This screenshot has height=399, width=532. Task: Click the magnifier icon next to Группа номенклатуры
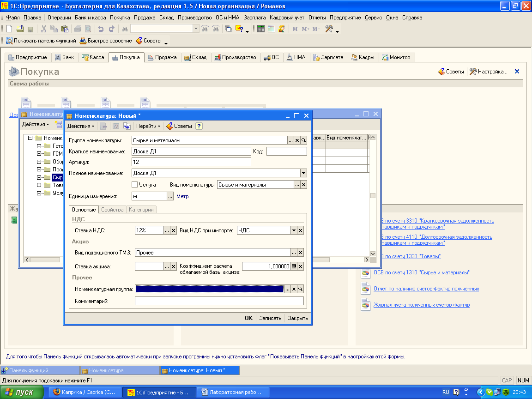[x=304, y=140]
